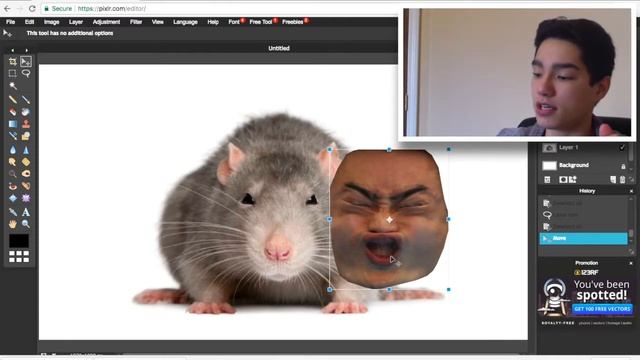This screenshot has width=640, height=360.
Task: Open the Image menu
Action: pyautogui.click(x=51, y=22)
